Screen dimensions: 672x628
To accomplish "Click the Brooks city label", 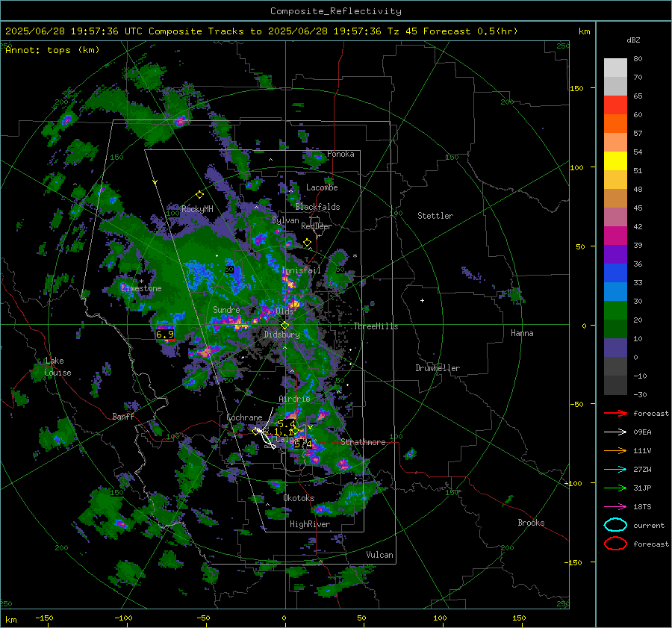I will click(x=531, y=523).
